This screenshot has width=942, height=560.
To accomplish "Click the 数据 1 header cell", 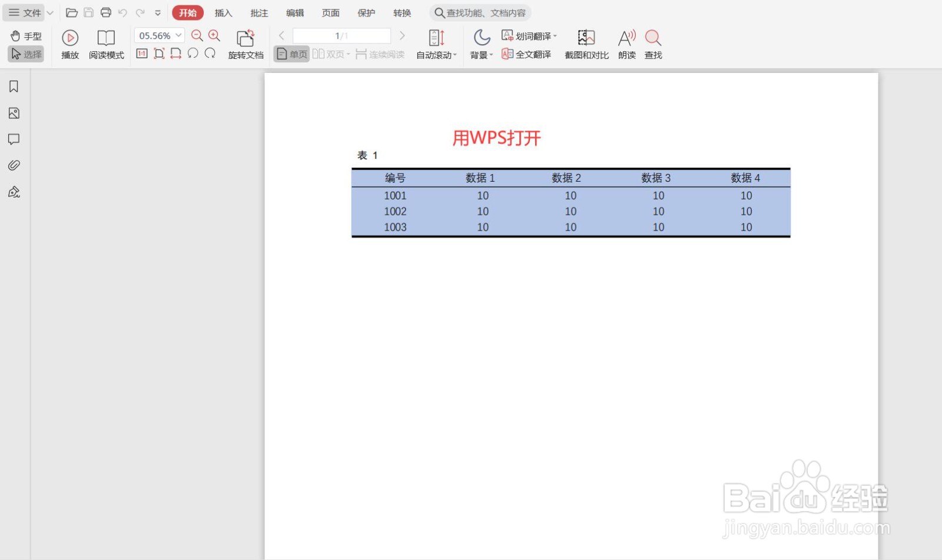I will pos(480,178).
